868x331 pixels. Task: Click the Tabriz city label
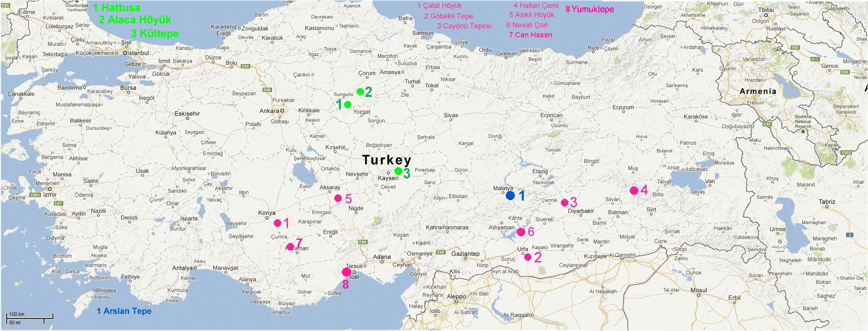coord(827,202)
